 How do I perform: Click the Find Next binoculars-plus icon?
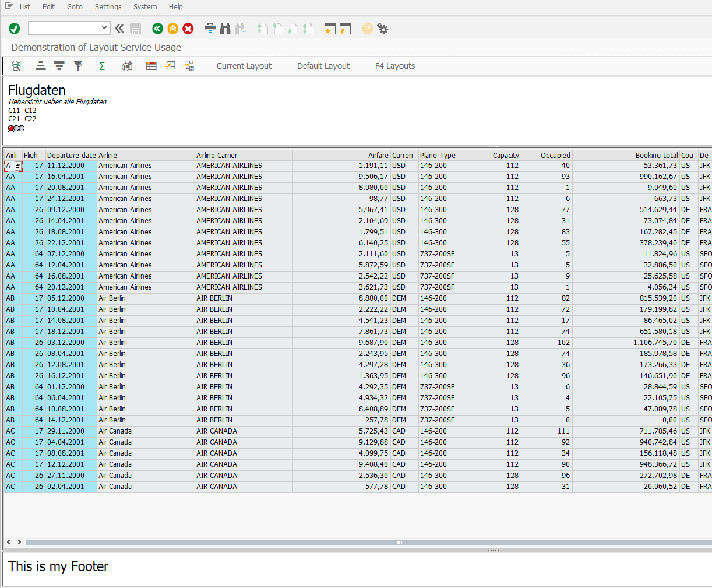point(240,29)
